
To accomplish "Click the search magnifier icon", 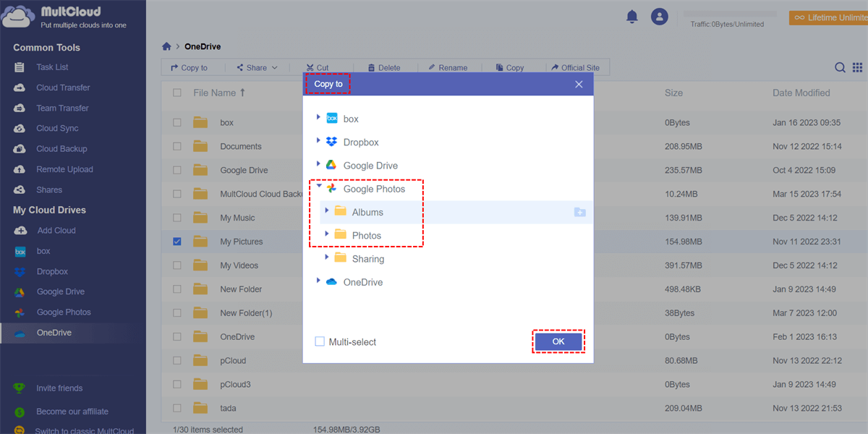I will tap(840, 67).
